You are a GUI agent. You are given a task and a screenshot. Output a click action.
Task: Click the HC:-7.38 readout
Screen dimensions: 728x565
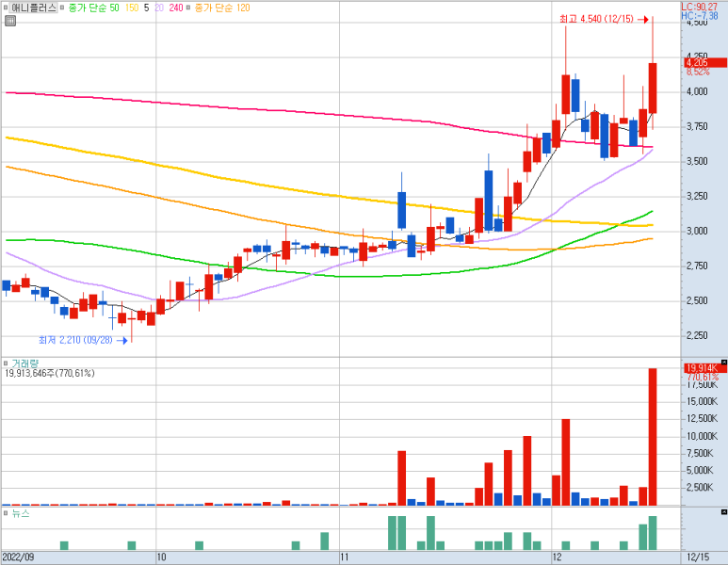(699, 16)
